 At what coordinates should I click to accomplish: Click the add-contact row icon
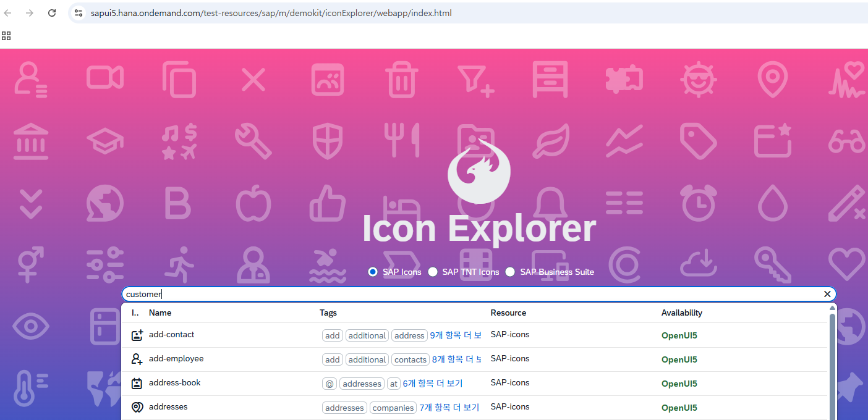[137, 335]
